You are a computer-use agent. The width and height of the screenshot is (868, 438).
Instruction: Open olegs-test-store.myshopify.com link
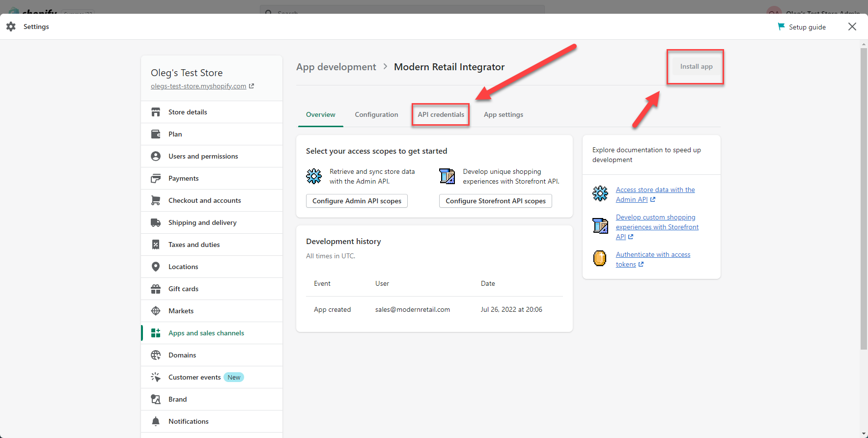(198, 86)
